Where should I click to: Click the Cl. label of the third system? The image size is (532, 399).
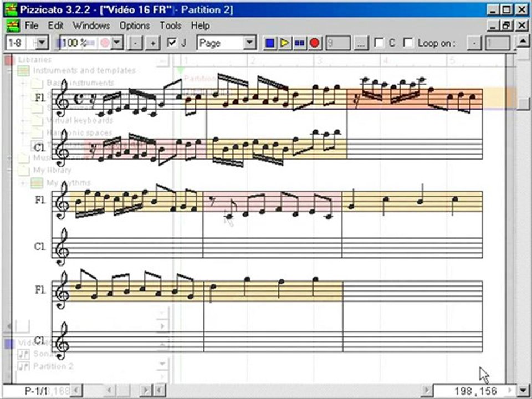point(40,340)
